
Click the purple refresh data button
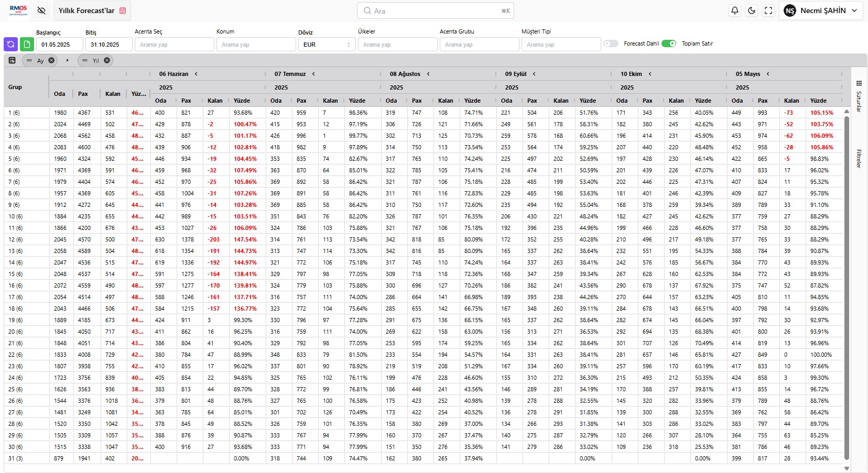[x=10, y=45]
